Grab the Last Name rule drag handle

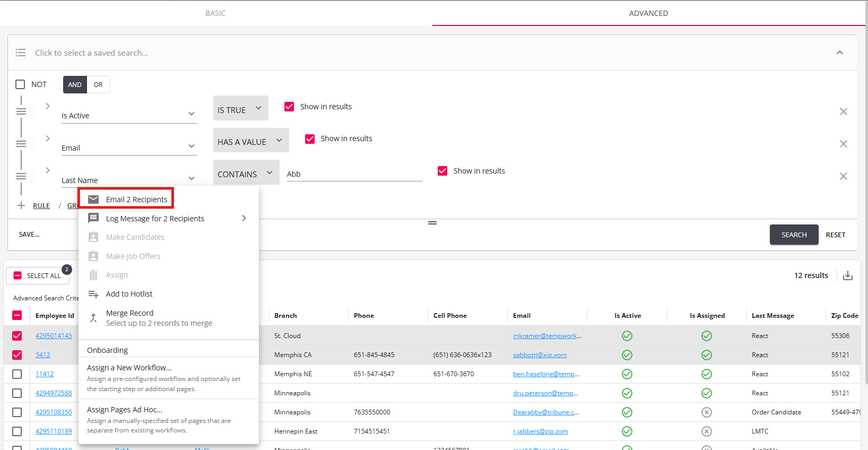click(21, 176)
